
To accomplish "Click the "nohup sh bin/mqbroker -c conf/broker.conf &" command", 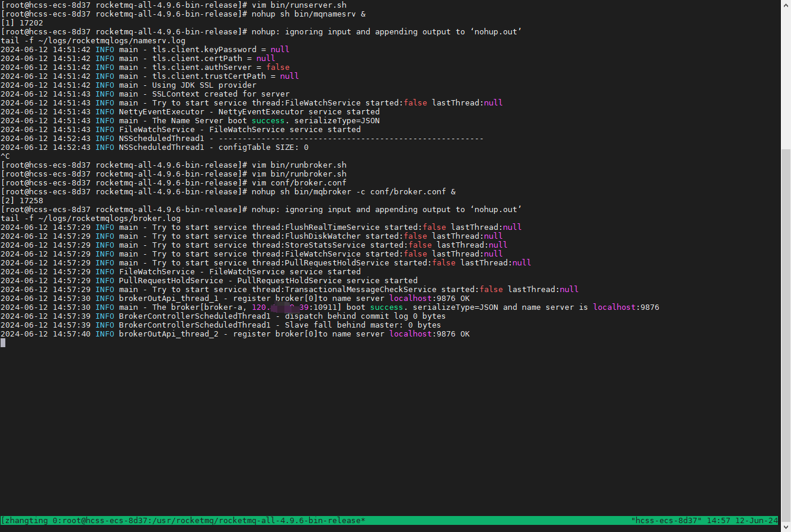I will tap(354, 192).
